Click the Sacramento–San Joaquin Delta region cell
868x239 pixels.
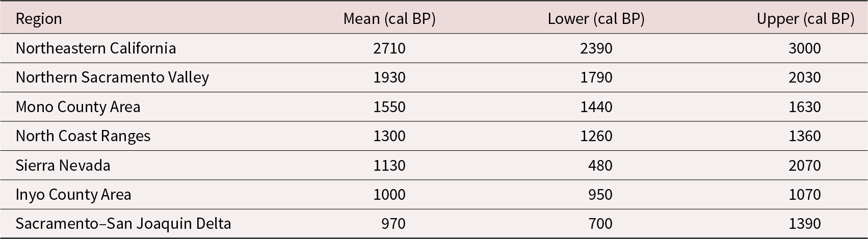tap(123, 224)
